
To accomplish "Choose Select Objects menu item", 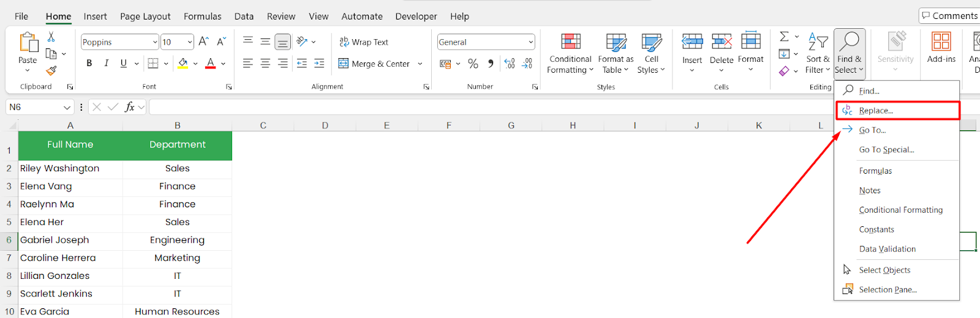I will pos(897,270).
